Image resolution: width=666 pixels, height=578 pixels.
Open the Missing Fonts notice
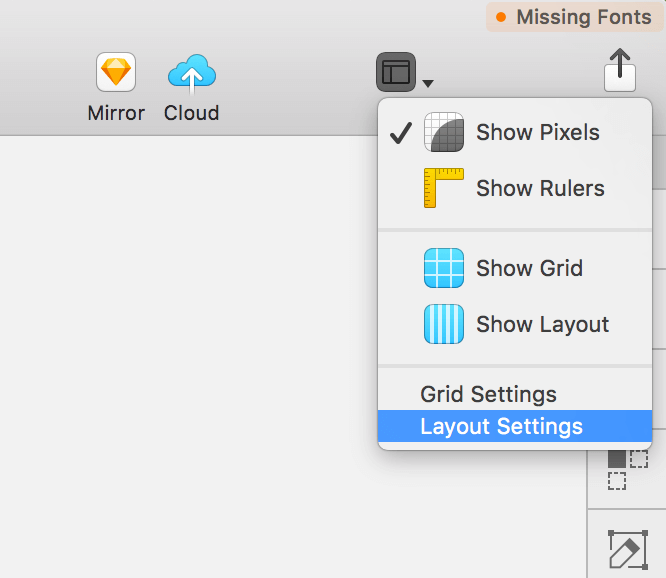point(575,17)
